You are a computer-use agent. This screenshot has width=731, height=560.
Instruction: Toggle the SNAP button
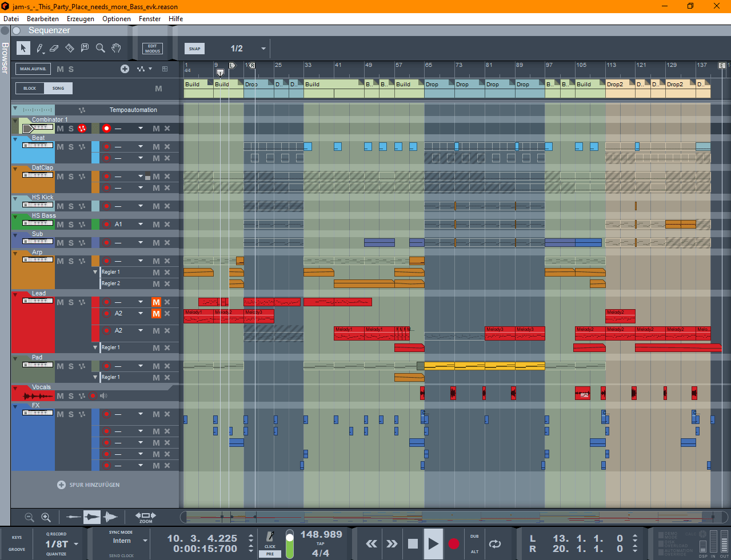coord(195,49)
